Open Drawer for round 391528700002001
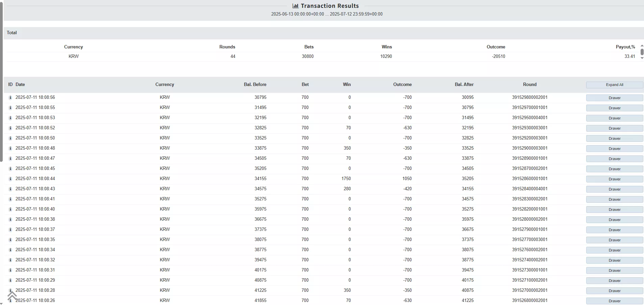Image resolution: width=644 pixels, height=305 pixels. [615, 169]
